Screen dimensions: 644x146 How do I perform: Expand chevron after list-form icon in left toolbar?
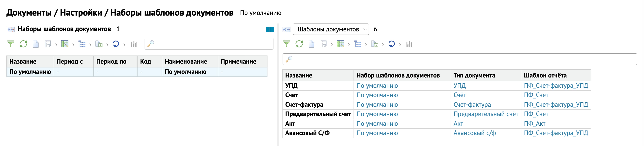point(56,45)
